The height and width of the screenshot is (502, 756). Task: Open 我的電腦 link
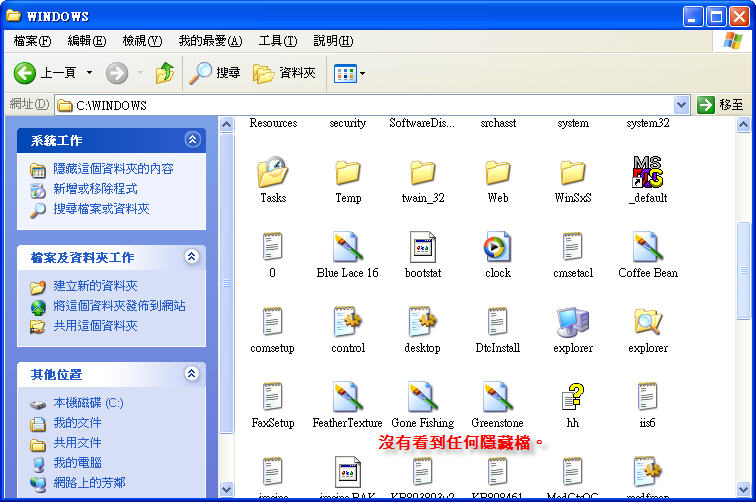click(77, 463)
